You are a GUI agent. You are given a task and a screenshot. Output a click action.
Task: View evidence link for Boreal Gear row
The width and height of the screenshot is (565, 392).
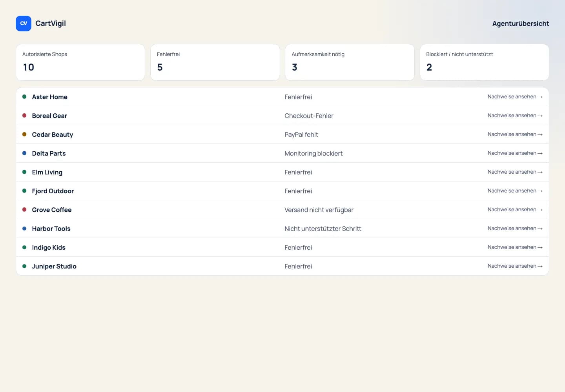[515, 115]
